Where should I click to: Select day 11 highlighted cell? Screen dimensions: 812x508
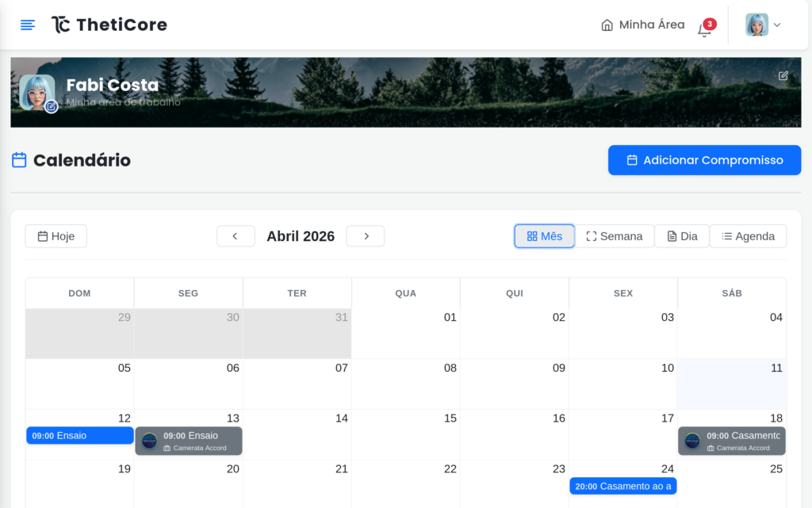tap(732, 384)
